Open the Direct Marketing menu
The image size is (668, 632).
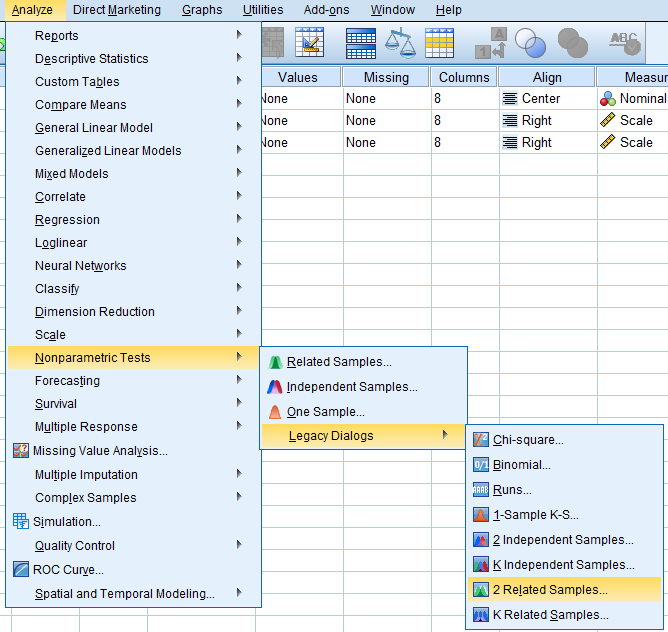(117, 10)
